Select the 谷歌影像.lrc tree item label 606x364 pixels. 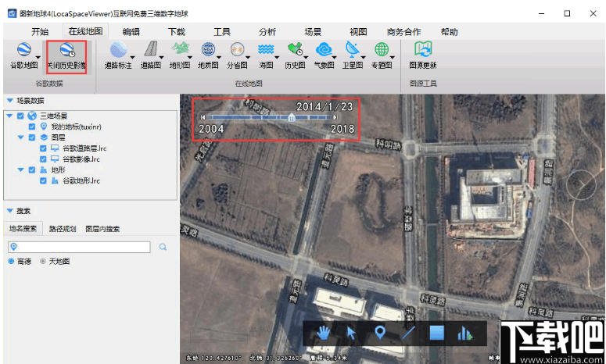tap(81, 159)
